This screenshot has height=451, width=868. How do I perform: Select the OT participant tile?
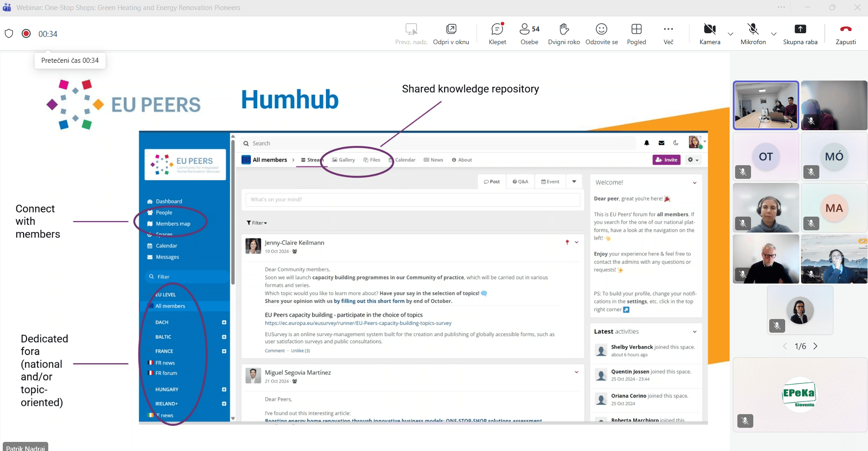(766, 157)
